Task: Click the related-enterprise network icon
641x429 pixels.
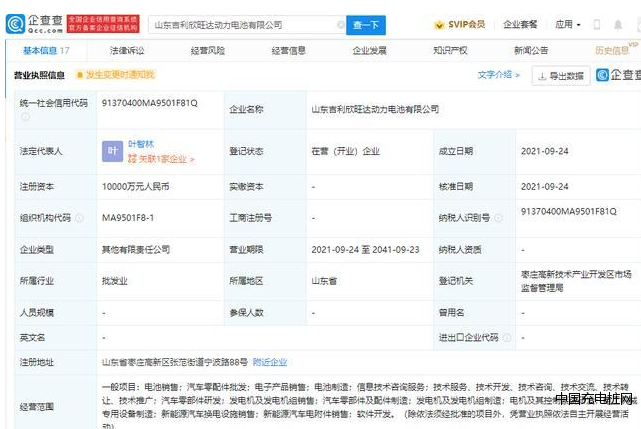Action: pyautogui.click(x=132, y=159)
